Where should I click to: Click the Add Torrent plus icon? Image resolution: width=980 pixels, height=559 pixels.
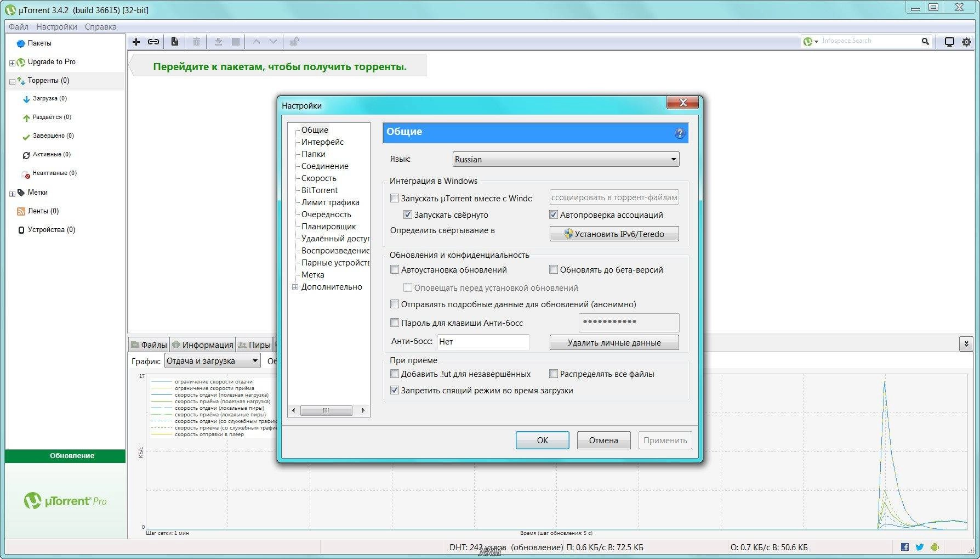pyautogui.click(x=136, y=42)
